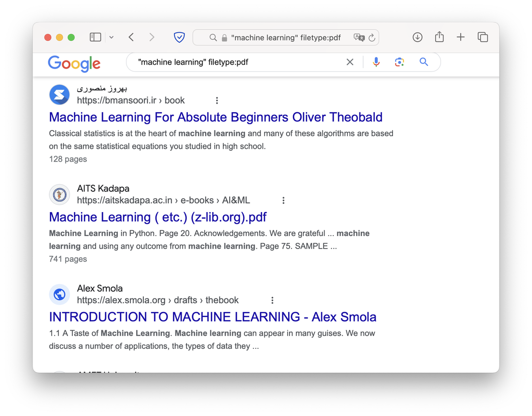Open Machine Learning For Absolute Beginners link
This screenshot has height=416, width=532.
pyautogui.click(x=216, y=117)
